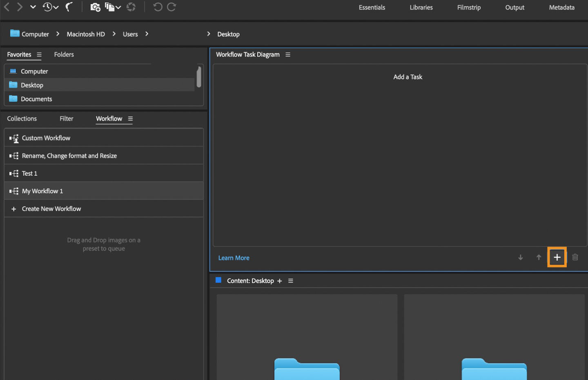Open the Favorites panel menu
This screenshot has width=588, height=380.
(x=39, y=54)
